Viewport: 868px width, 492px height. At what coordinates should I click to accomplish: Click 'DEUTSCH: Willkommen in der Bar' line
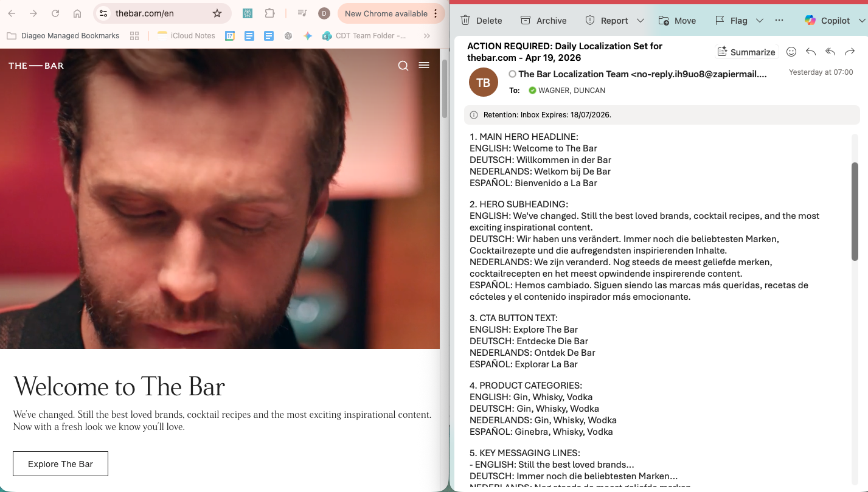click(x=540, y=160)
